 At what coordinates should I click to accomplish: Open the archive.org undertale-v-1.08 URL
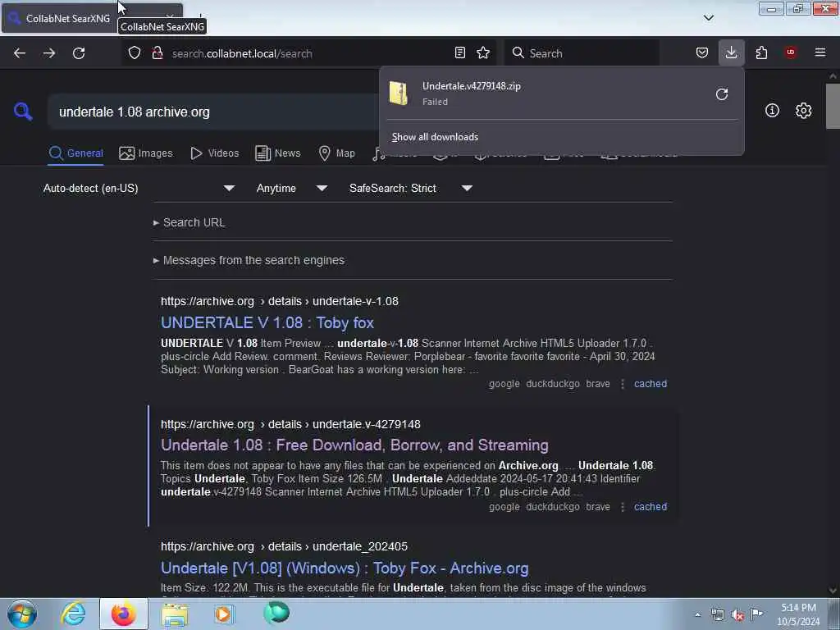click(x=280, y=301)
